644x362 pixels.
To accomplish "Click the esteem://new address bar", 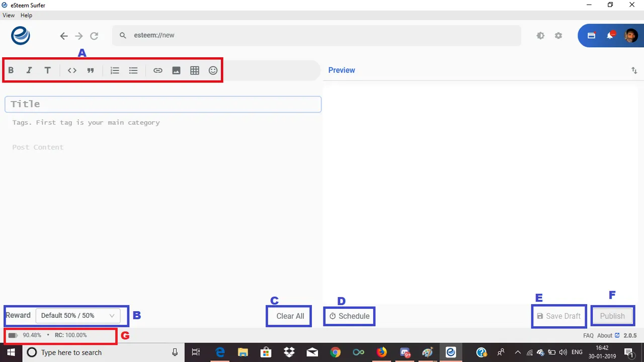I will (x=316, y=36).
